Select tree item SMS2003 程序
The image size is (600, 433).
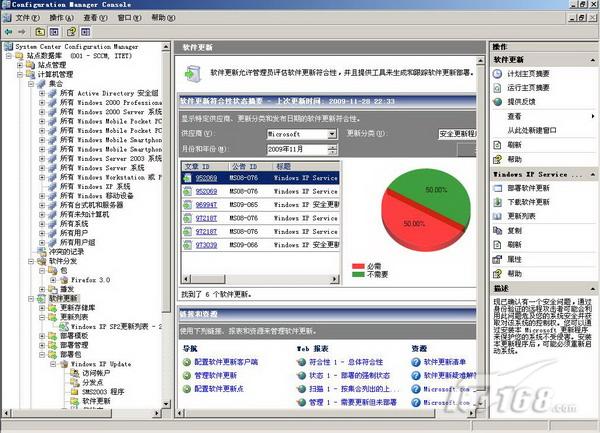click(103, 392)
